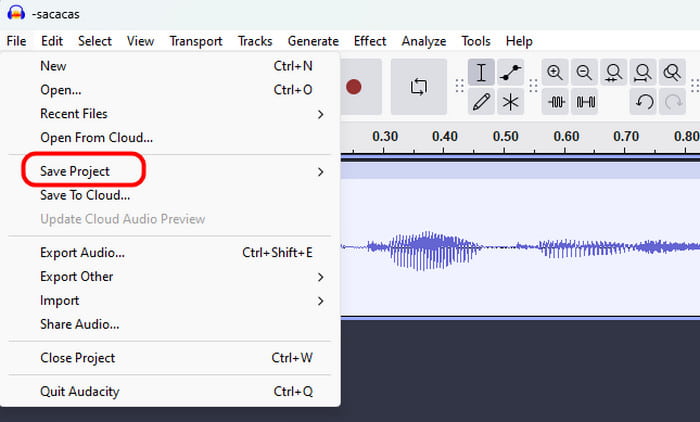Select the Selection tool (I-beam)
This screenshot has width=700, height=422.
pos(481,72)
